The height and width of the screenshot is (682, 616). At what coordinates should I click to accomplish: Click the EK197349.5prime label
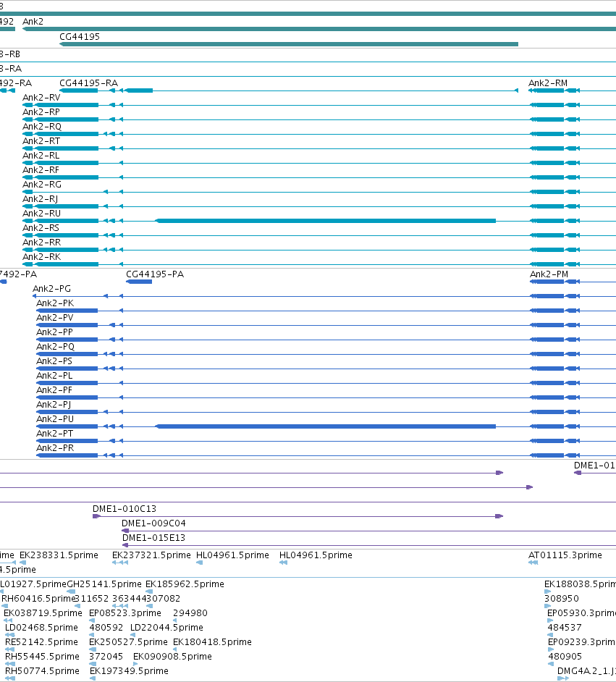pos(129,670)
